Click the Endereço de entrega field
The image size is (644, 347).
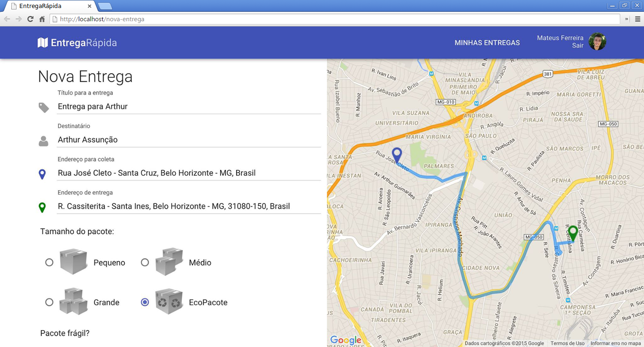[x=189, y=206]
